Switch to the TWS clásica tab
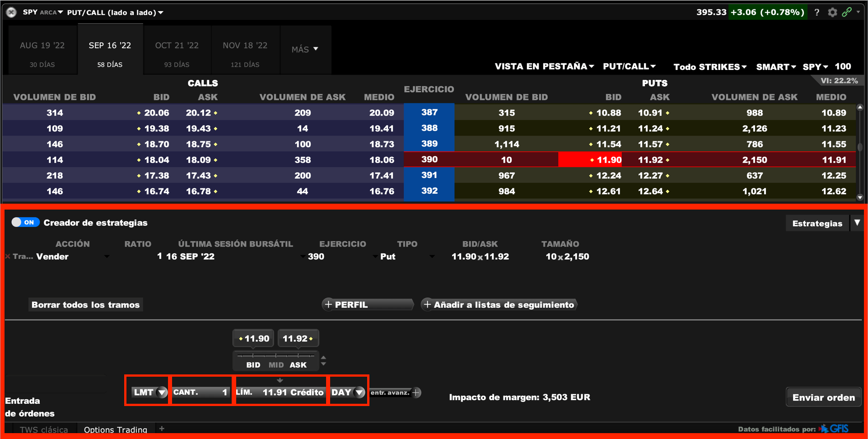 tap(44, 429)
